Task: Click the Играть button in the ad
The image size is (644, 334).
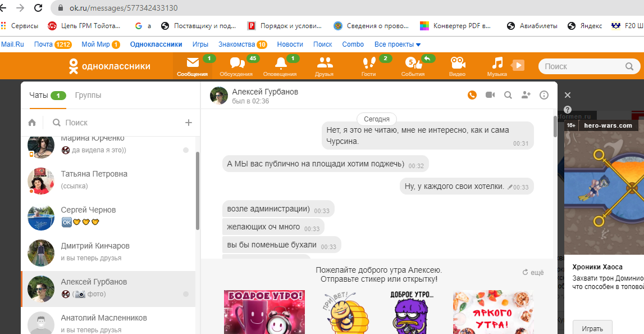Action: click(x=592, y=328)
